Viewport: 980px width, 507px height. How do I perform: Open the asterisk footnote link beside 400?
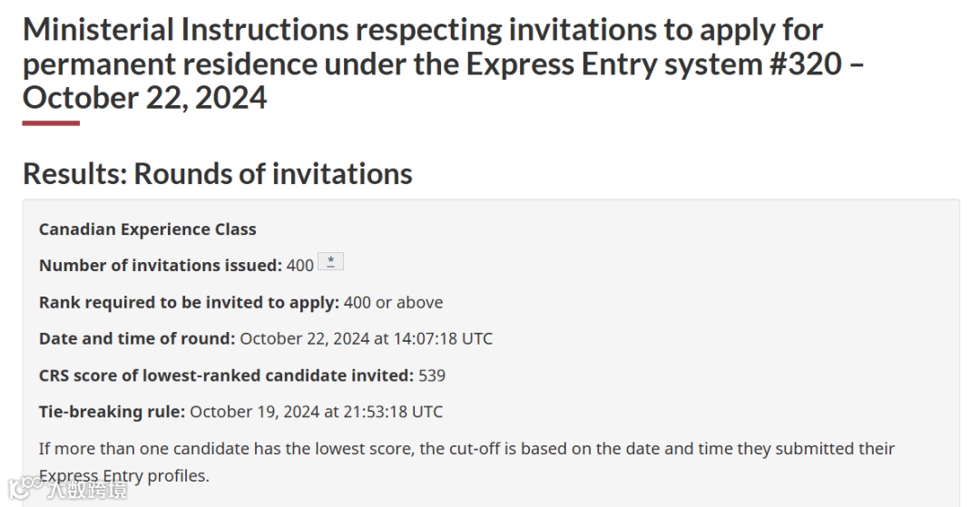tap(330, 261)
